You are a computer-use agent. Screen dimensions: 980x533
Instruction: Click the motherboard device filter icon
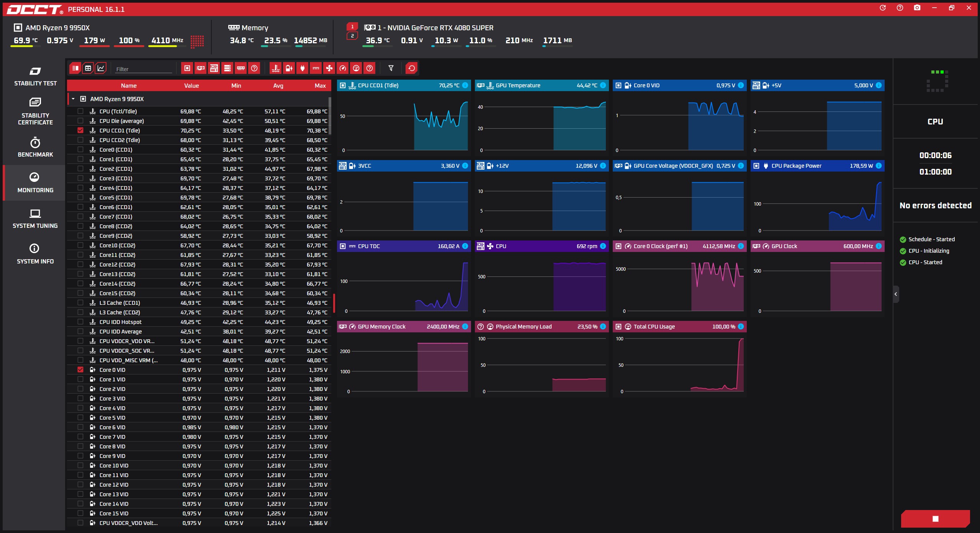click(214, 68)
